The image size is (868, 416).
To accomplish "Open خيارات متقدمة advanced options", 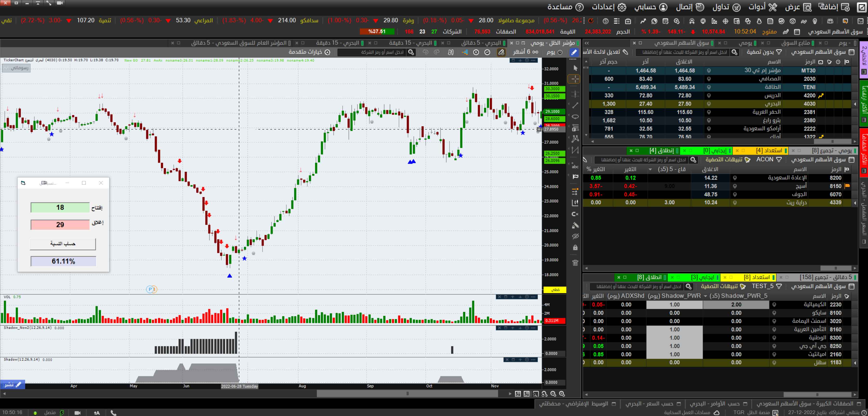I will coord(309,52).
